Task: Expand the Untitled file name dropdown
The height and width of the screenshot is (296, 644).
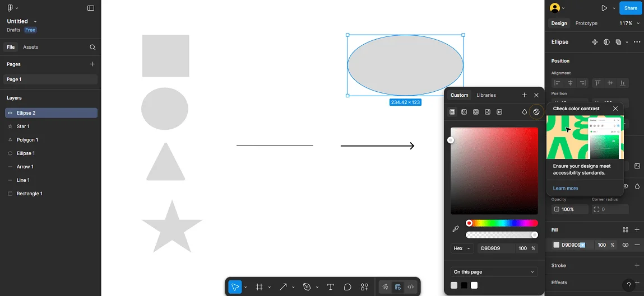Action: click(x=35, y=21)
